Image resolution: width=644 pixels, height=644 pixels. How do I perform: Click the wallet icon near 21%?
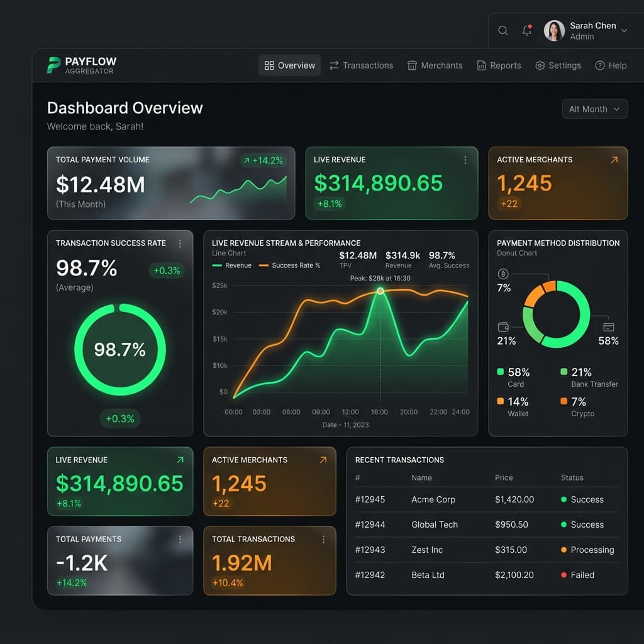tap(503, 327)
